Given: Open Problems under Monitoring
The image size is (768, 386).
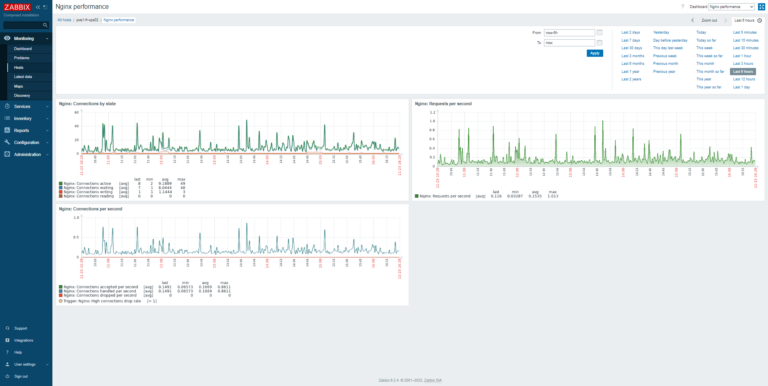Looking at the screenshot, I should pos(22,58).
